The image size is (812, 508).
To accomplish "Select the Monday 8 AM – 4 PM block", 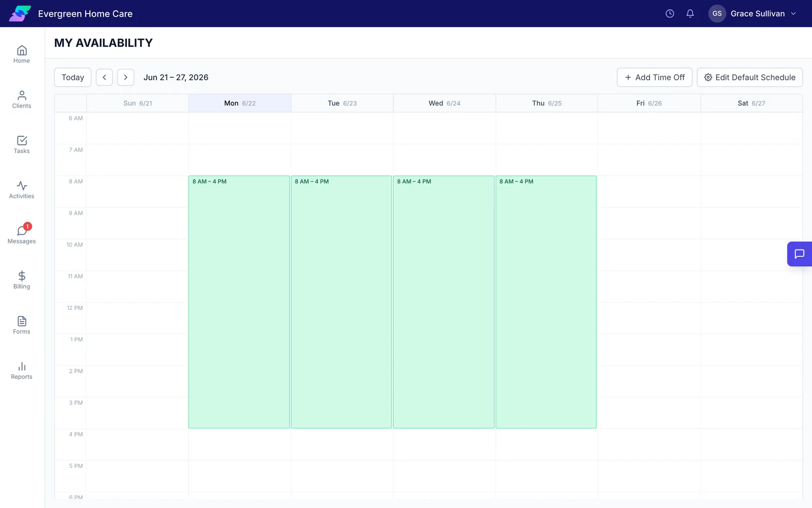I will (239, 302).
